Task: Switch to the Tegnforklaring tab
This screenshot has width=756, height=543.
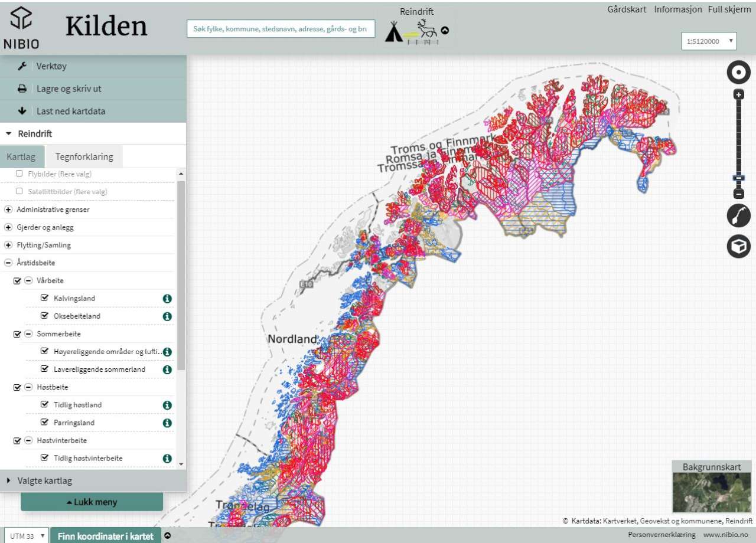Action: pos(84,157)
